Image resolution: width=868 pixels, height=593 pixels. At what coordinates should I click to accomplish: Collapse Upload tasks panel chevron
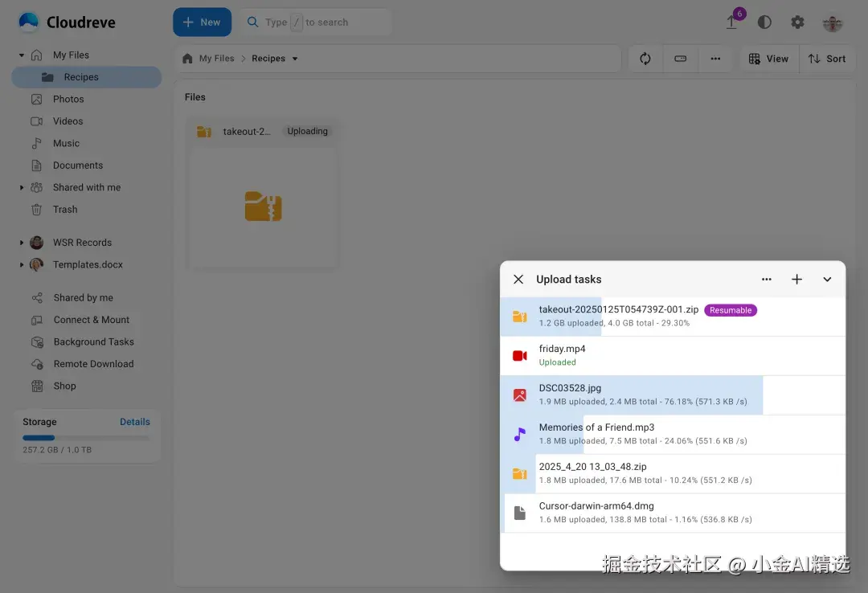tap(827, 280)
